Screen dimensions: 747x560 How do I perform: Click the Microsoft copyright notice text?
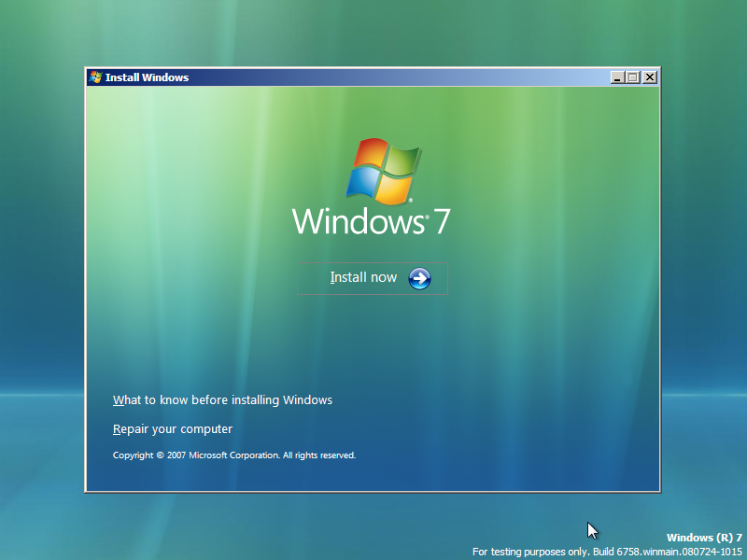click(233, 455)
